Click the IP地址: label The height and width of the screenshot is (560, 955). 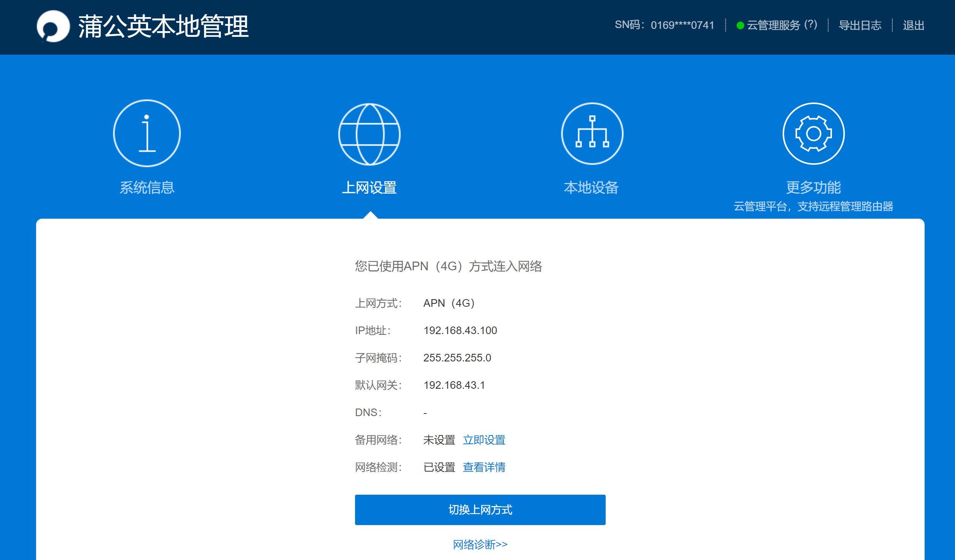pyautogui.click(x=373, y=331)
